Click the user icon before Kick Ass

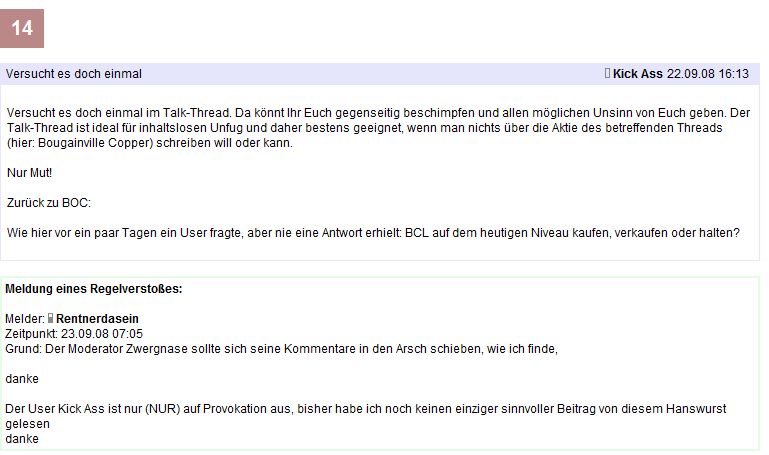pyautogui.click(x=607, y=74)
